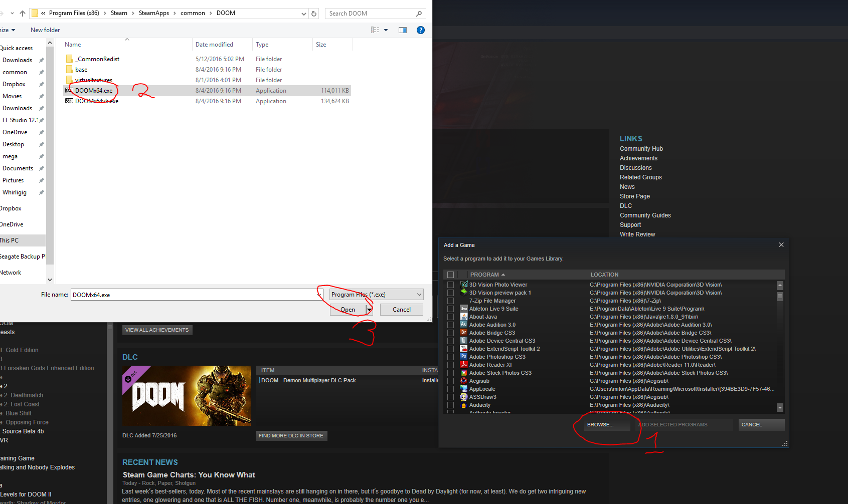
Task: Click the Audacity program icon
Action: click(x=464, y=405)
